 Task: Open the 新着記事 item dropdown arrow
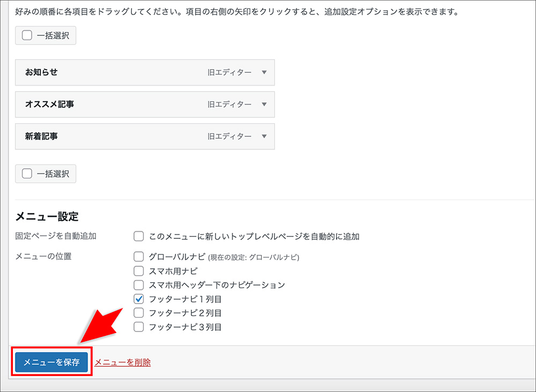coord(264,137)
